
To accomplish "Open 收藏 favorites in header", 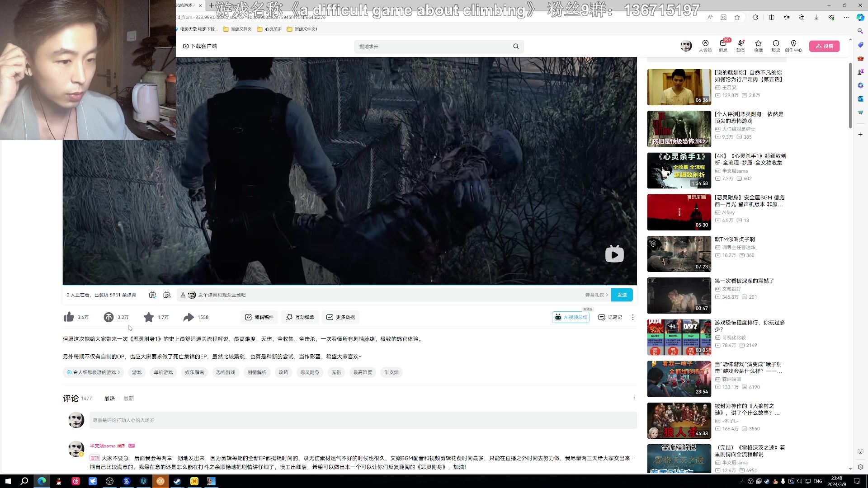I will (758, 46).
